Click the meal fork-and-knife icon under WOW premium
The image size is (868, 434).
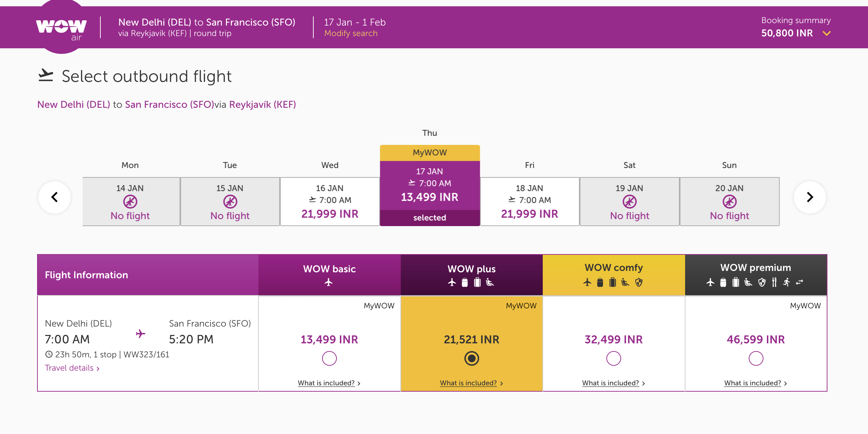[x=774, y=282]
